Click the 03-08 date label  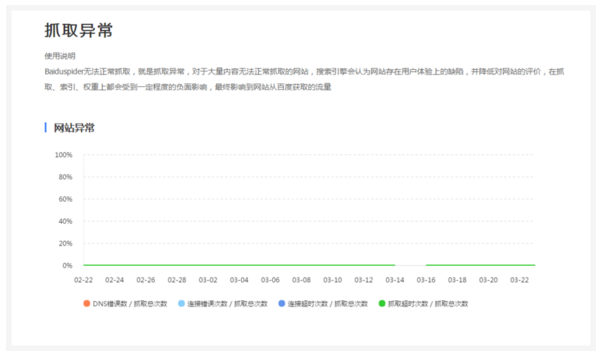(302, 280)
